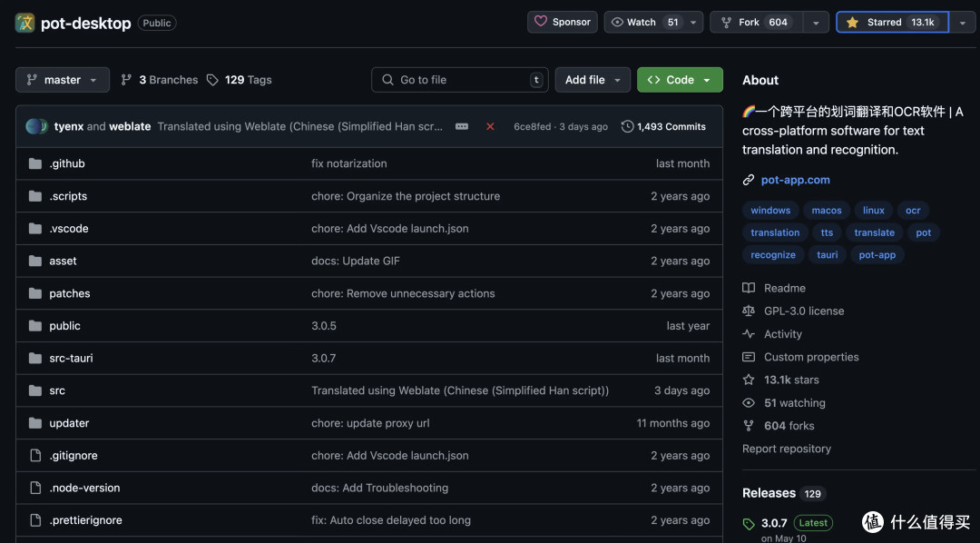Select the windows topic tag
Viewport: 980px width, 543px height.
770,210
